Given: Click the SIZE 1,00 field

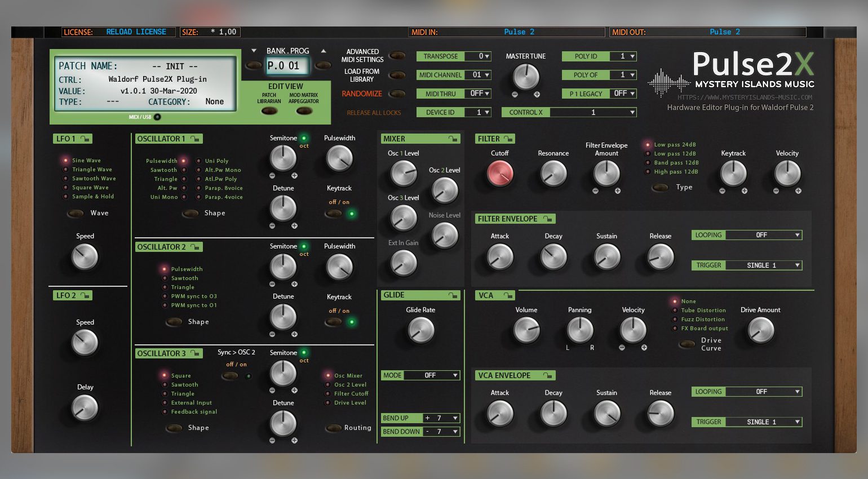Looking at the screenshot, I should pos(210,32).
